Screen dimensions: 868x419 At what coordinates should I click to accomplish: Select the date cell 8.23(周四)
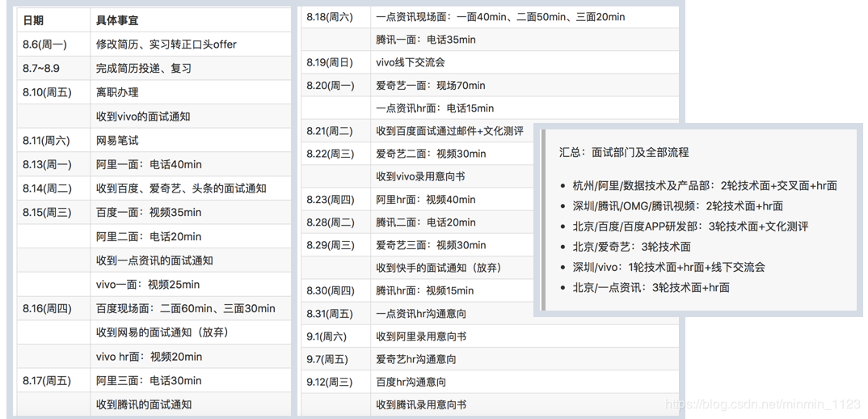tap(335, 199)
